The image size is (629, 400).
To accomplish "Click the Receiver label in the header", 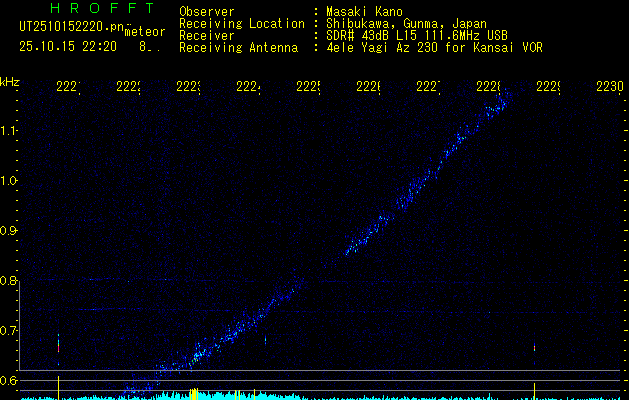I will [207, 36].
